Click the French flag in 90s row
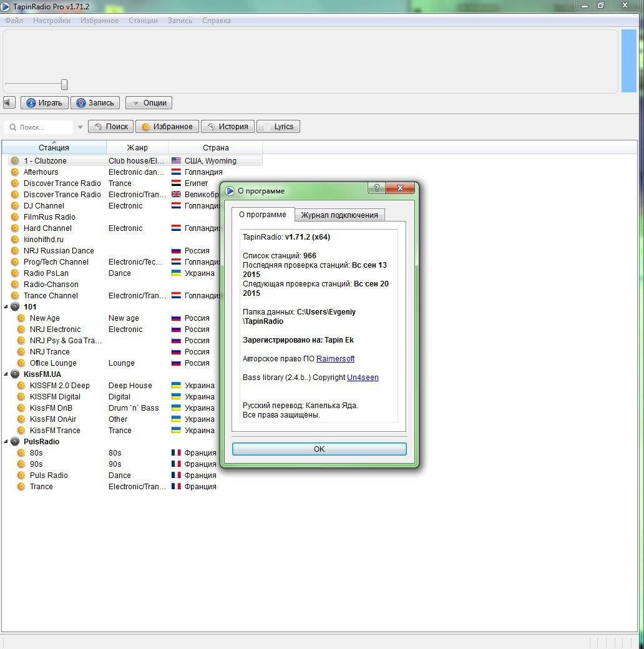Viewport: 644px width, 649px height. [177, 464]
